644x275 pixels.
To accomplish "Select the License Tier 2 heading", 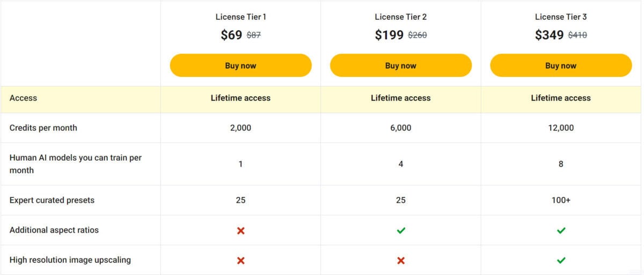I will tap(401, 17).
